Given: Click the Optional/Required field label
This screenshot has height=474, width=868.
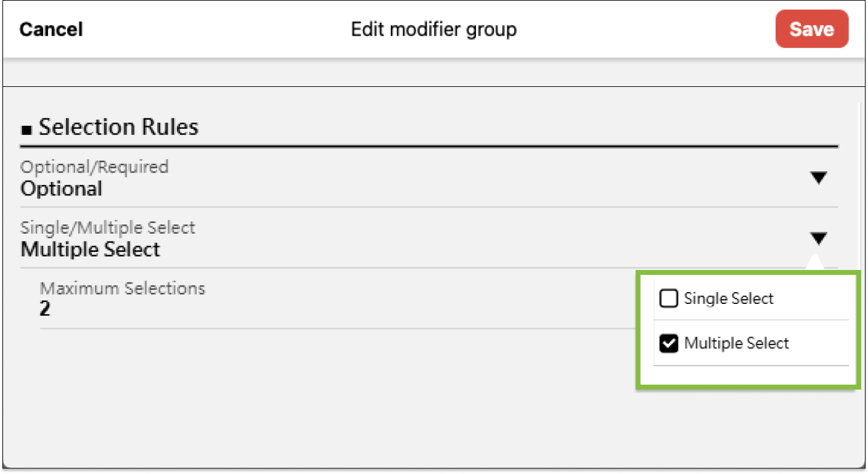Looking at the screenshot, I should pyautogui.click(x=94, y=166).
